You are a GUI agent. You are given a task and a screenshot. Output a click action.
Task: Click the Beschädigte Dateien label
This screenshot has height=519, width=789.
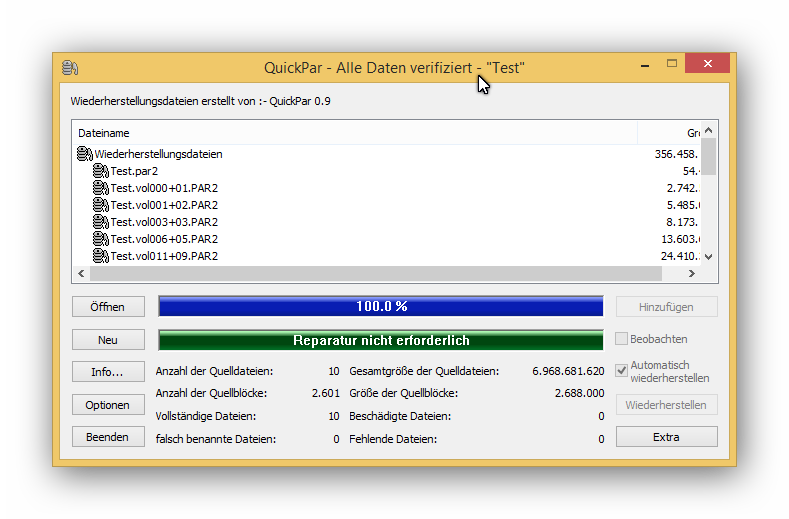click(x=400, y=416)
